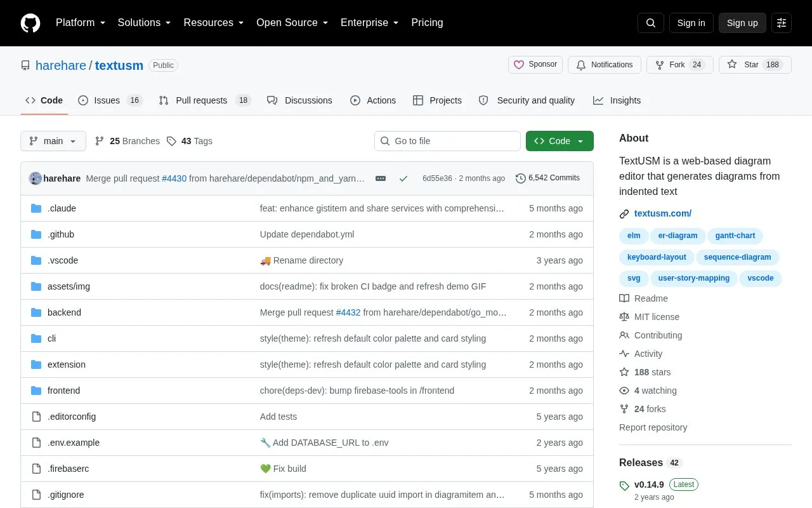The image size is (812, 508).
Task: Click the Sign in button
Action: [x=691, y=23]
